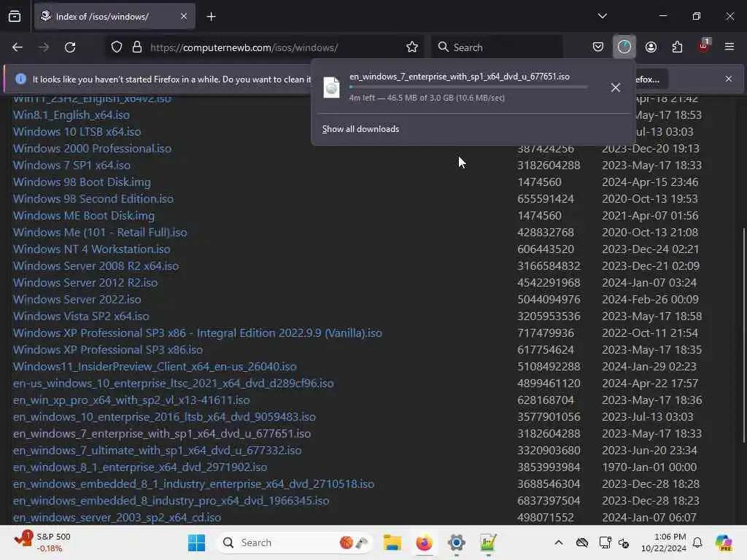Click the Firefox toolbar Search box

497,47
